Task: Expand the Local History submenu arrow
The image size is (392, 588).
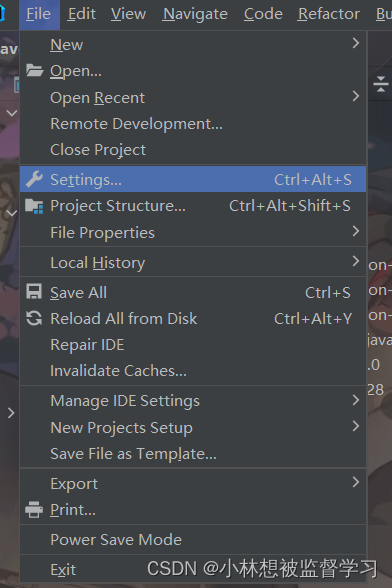Action: 356,261
